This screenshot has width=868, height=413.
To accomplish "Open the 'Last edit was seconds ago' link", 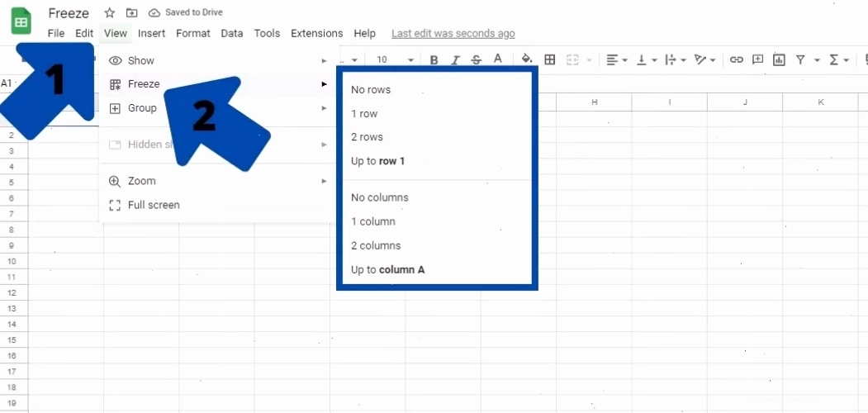I will point(453,33).
